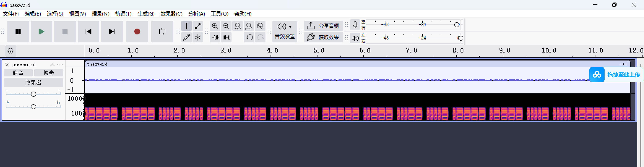Click the red Record button
Screen dimensions: 644x167
point(137,32)
